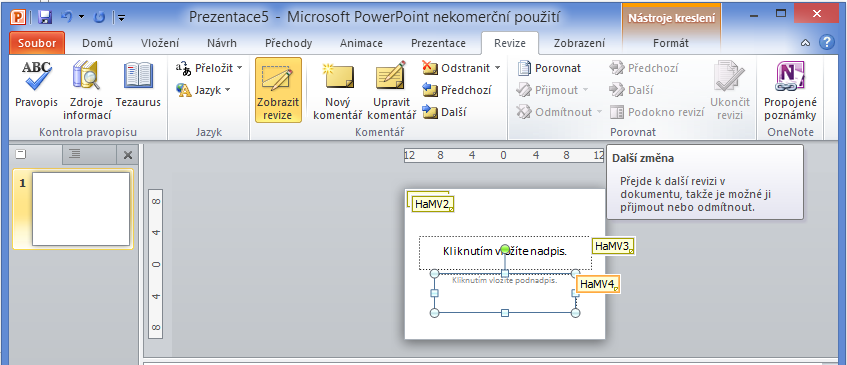Close the slide thumbnail pane

pyautogui.click(x=127, y=156)
